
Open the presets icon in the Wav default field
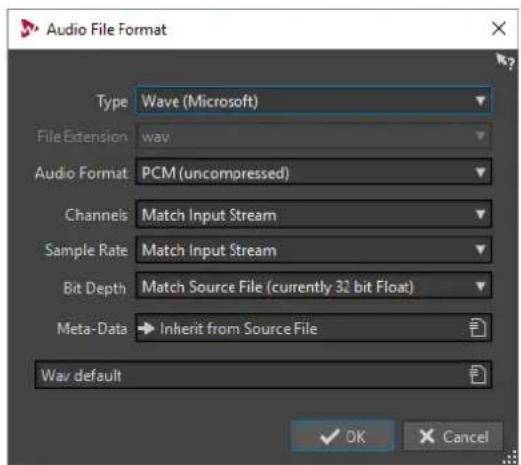478,375
